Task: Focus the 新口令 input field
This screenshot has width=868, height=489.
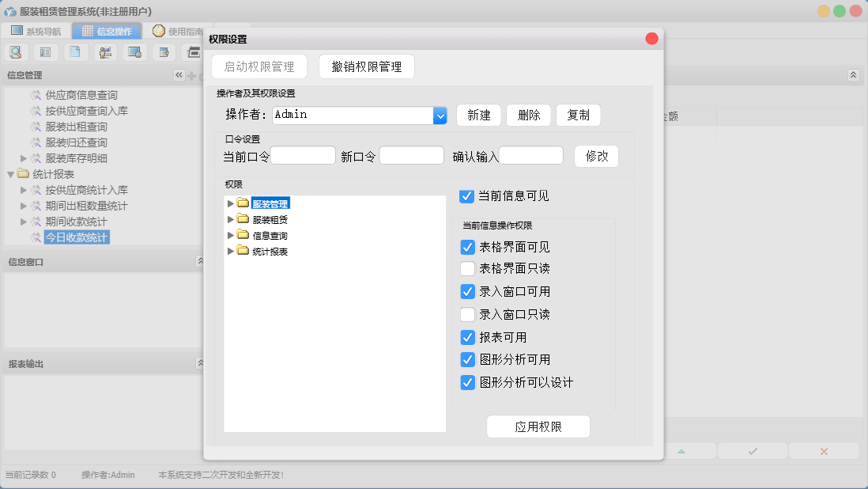Action: 411,156
